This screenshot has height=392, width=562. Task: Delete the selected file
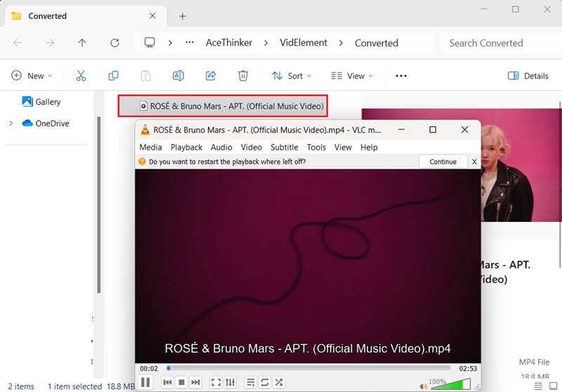pyautogui.click(x=243, y=76)
